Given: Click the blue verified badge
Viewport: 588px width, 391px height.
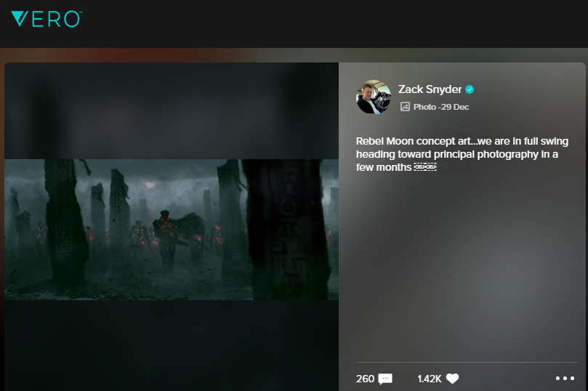Looking at the screenshot, I should point(470,89).
